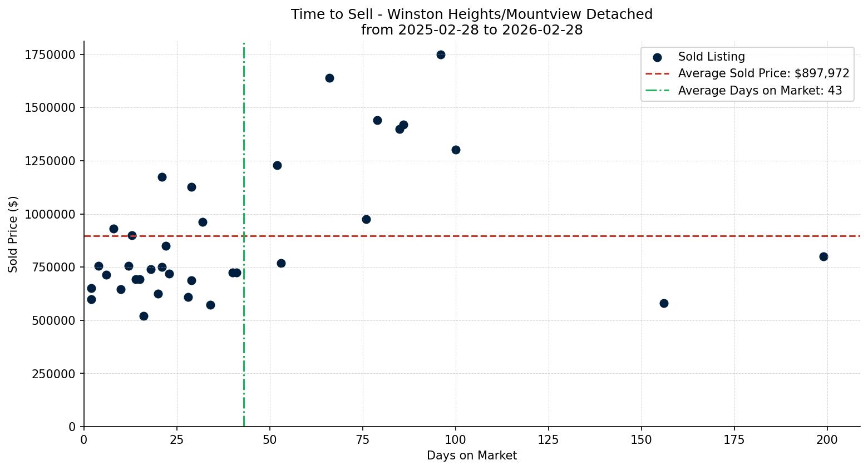
Task: Select the $1,300,000 sale at 100 days
Action: click(x=456, y=149)
